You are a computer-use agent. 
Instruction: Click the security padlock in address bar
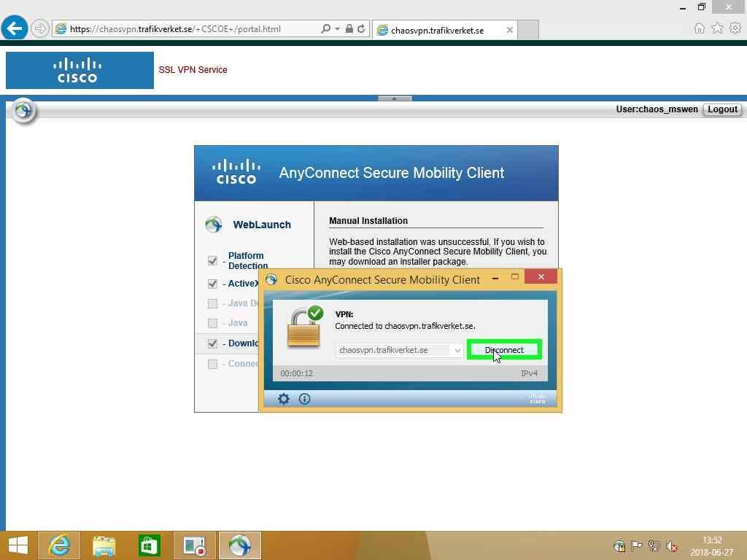(x=349, y=29)
